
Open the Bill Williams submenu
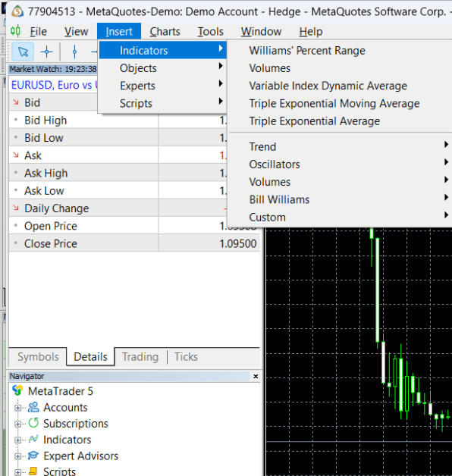click(340, 199)
